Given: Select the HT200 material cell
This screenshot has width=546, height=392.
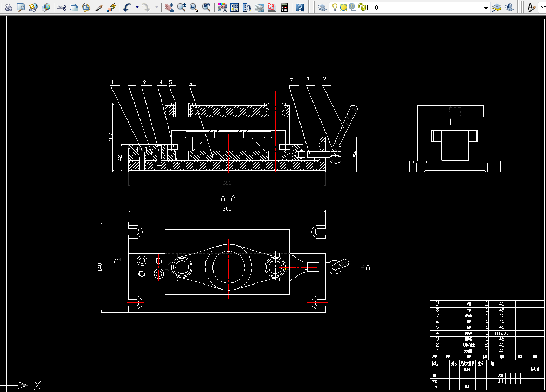Looking at the screenshot, I should click(502, 333).
